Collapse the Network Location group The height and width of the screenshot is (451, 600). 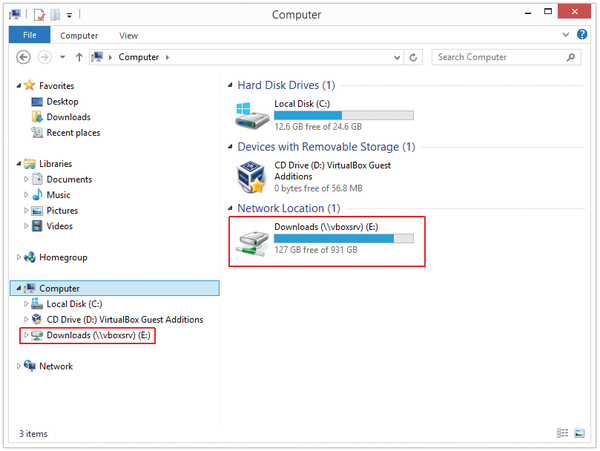click(230, 208)
